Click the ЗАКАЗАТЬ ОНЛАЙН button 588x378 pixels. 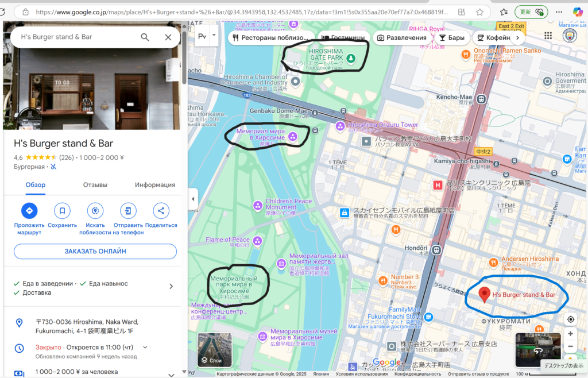click(x=95, y=251)
